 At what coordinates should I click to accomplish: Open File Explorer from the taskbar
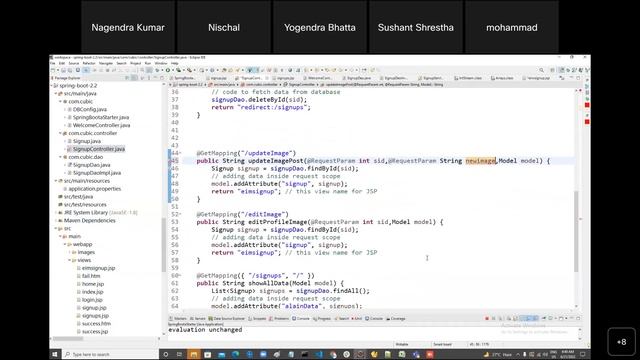coord(193,354)
